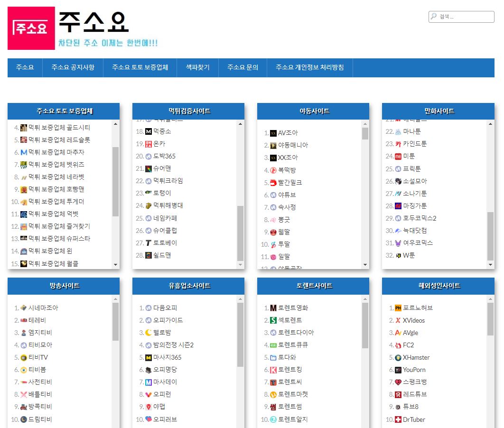This screenshot has height=428, width=504.
Task: Click the AV조아 site icon
Action: point(273,133)
